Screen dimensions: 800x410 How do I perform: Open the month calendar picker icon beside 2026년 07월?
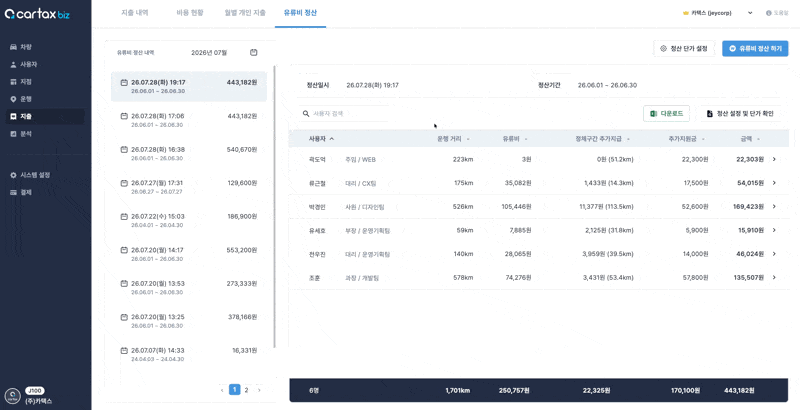pos(254,53)
